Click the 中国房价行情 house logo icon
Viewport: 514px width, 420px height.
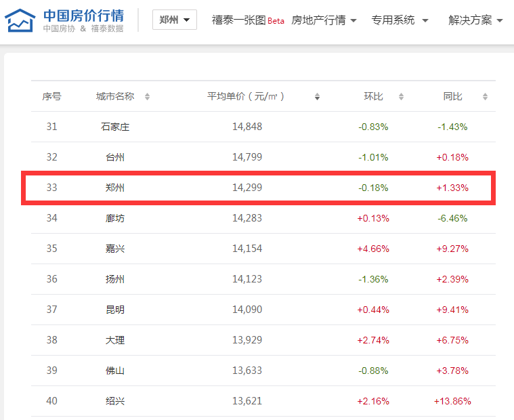coord(20,20)
